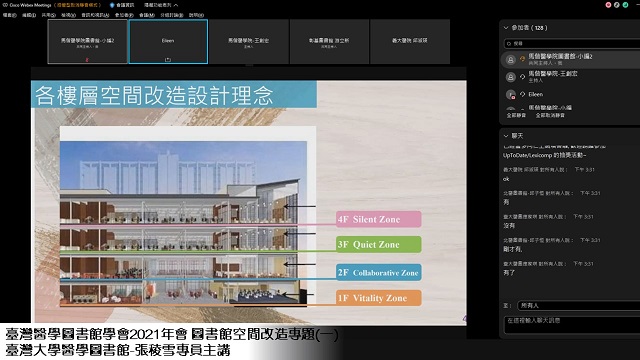This screenshot has height=360, width=640.
Task: Select the Eileen video tile
Action: coord(168,42)
